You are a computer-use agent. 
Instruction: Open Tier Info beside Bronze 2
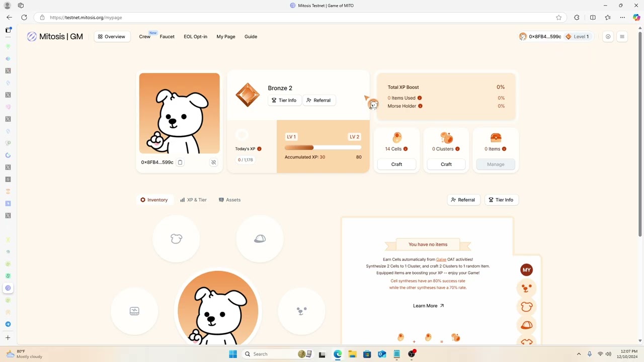[284, 100]
